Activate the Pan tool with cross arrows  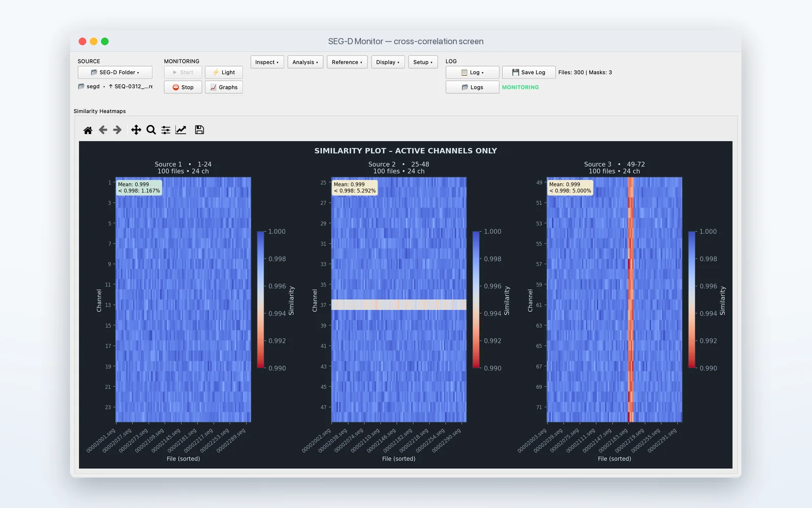click(136, 130)
